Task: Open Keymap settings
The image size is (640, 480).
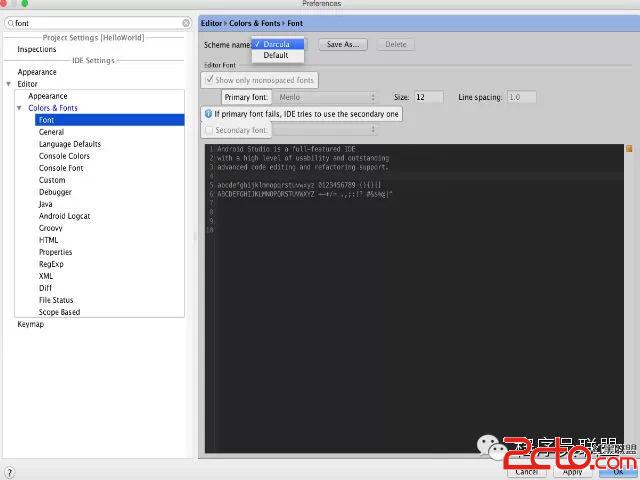Action: (x=31, y=324)
